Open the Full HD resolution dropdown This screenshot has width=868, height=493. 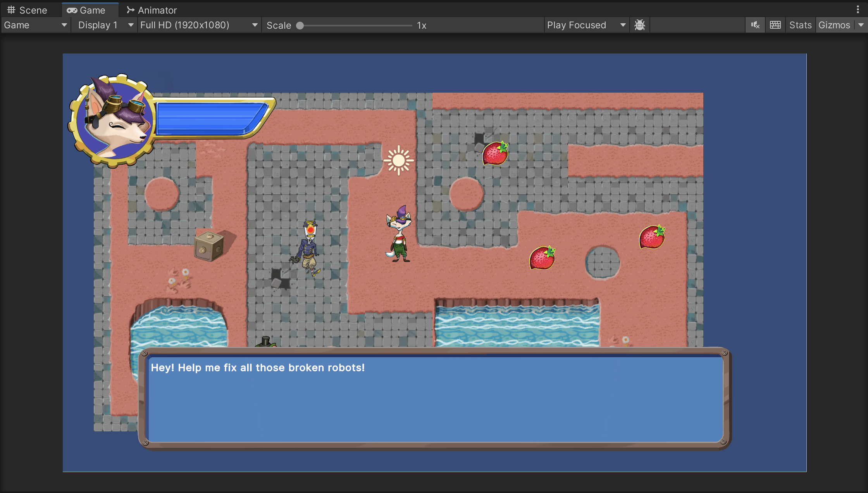tap(199, 25)
